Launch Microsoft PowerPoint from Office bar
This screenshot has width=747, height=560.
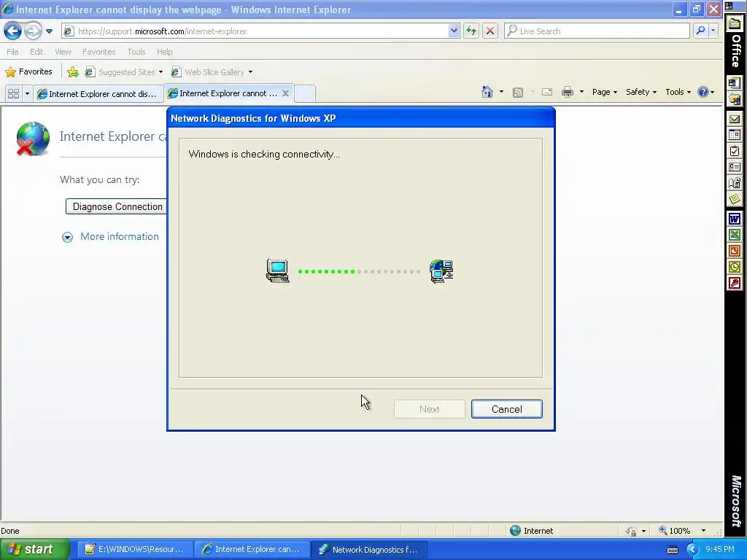735,251
